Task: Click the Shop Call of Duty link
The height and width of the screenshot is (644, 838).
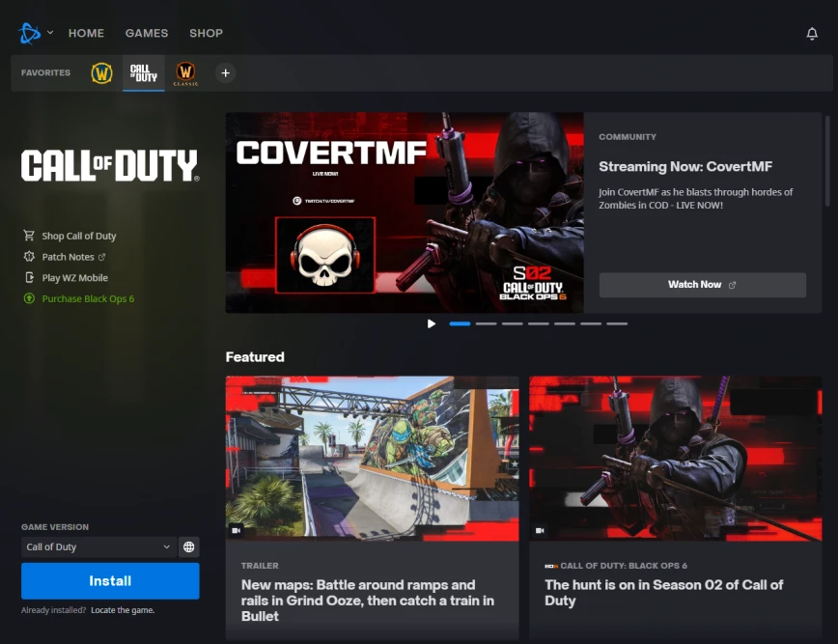Action: point(78,236)
